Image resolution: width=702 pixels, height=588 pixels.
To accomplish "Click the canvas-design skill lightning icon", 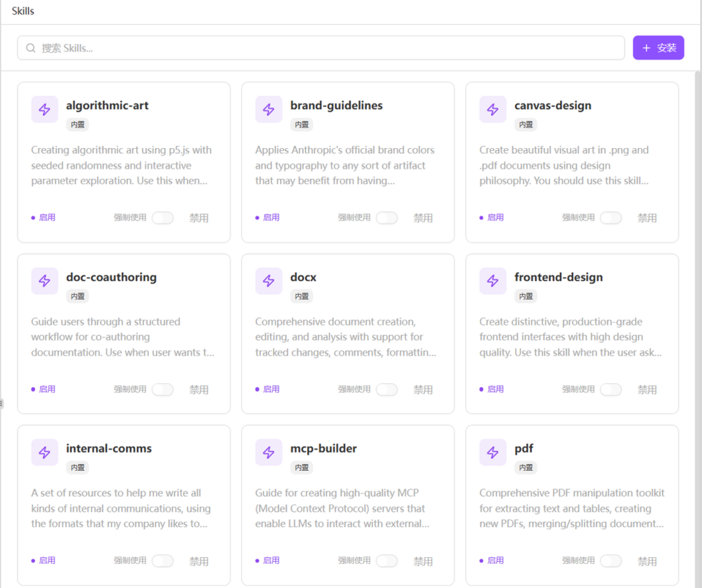I will [493, 110].
